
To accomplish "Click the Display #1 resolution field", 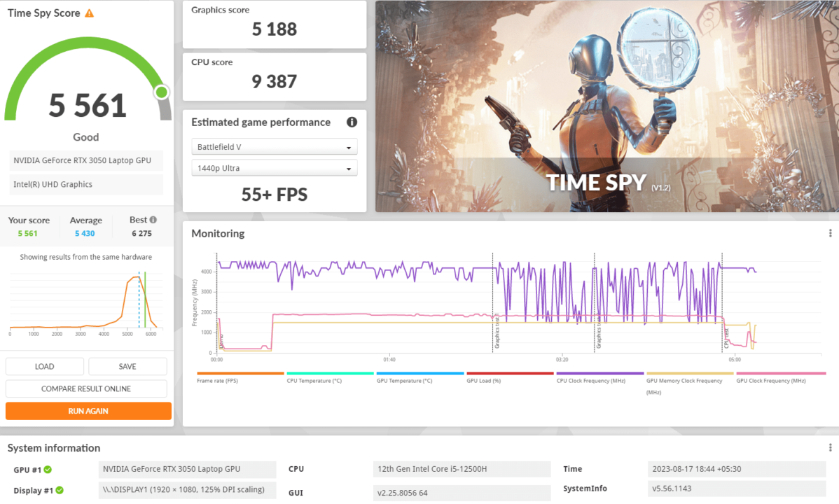I will coord(187,490).
